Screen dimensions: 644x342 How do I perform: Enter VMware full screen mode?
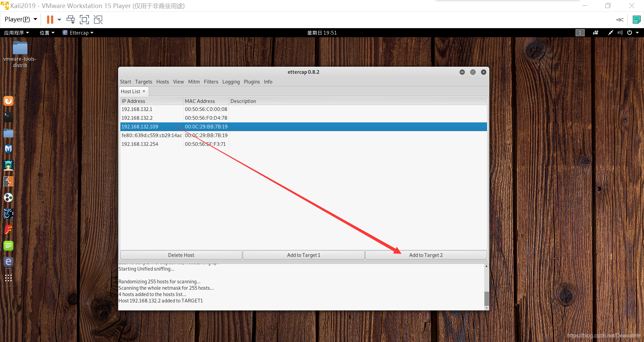[84, 19]
